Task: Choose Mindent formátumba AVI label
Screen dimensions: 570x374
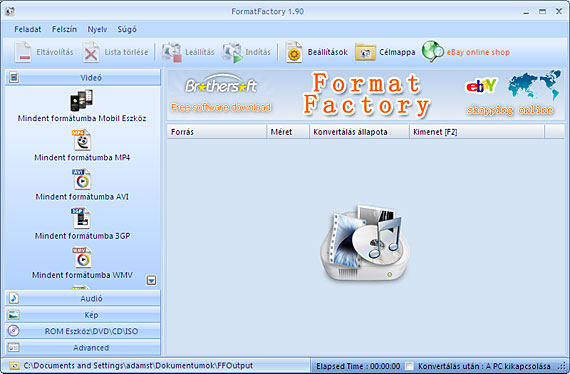Action: click(82, 197)
